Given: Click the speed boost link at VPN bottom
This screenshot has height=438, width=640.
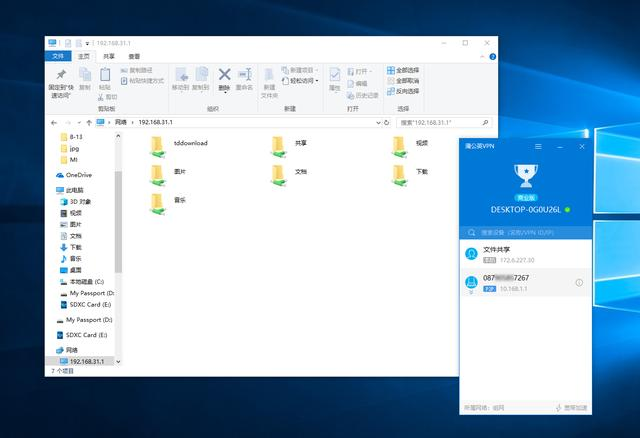Looking at the screenshot, I should point(573,408).
